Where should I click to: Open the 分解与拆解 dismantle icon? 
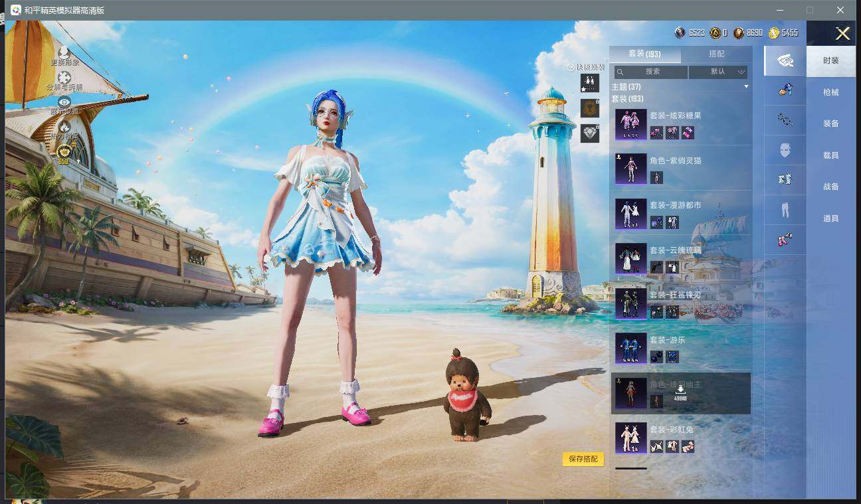[64, 77]
